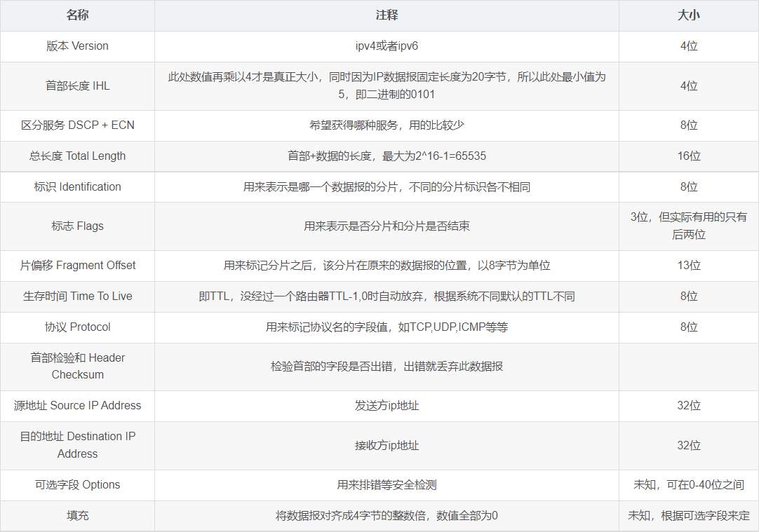Select the 目的地址 Destination IP Address cell
The image size is (759, 532).
pos(77,445)
